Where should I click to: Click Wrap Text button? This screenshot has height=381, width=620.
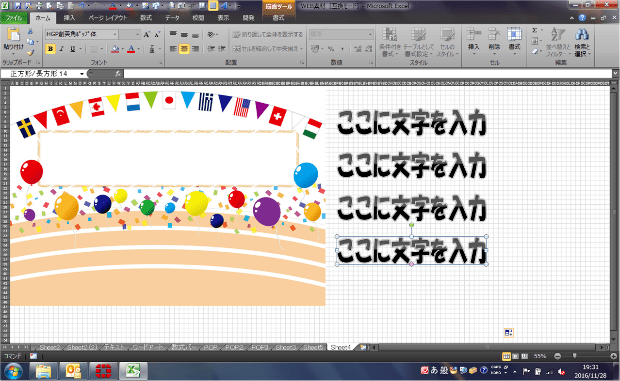point(268,35)
